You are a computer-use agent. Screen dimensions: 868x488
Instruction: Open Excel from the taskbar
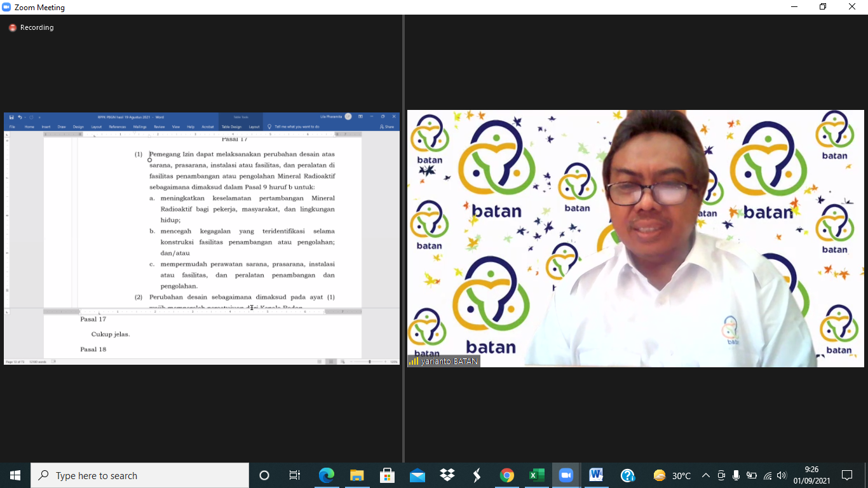(x=537, y=475)
